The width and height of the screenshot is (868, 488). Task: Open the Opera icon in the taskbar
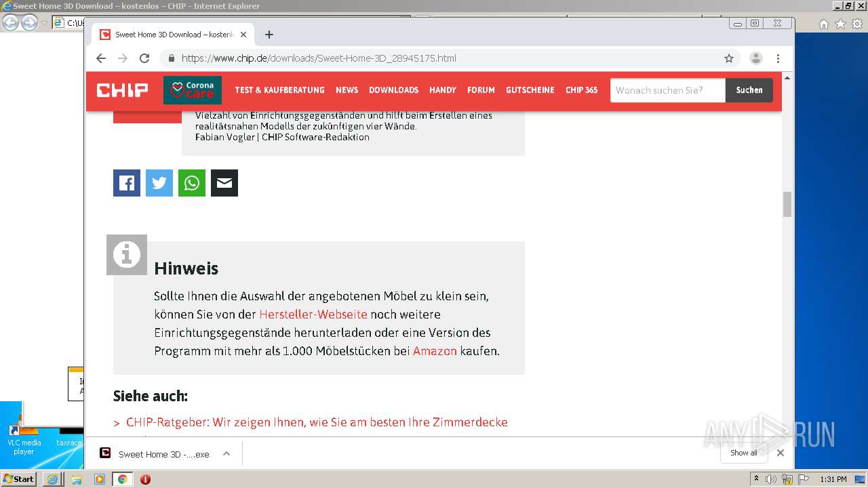tap(145, 479)
